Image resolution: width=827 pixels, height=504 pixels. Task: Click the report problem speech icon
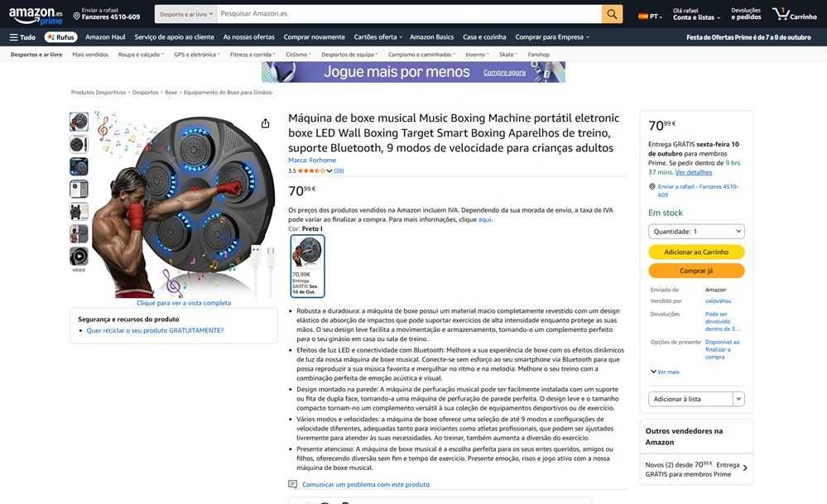[293, 484]
